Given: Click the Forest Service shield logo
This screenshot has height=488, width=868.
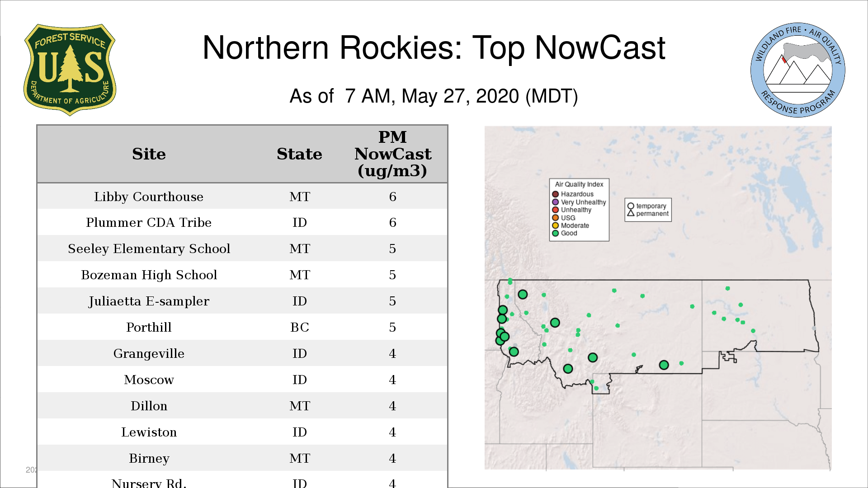Looking at the screenshot, I should click(70, 70).
